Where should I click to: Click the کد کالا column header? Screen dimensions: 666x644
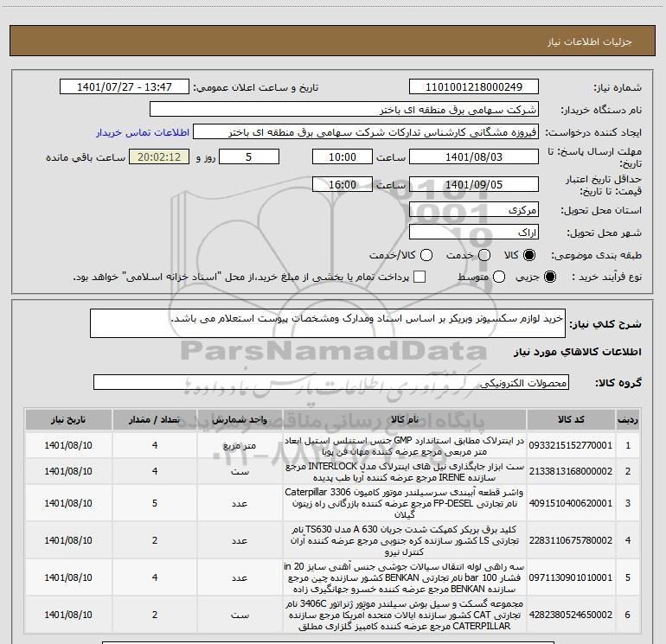(x=571, y=420)
